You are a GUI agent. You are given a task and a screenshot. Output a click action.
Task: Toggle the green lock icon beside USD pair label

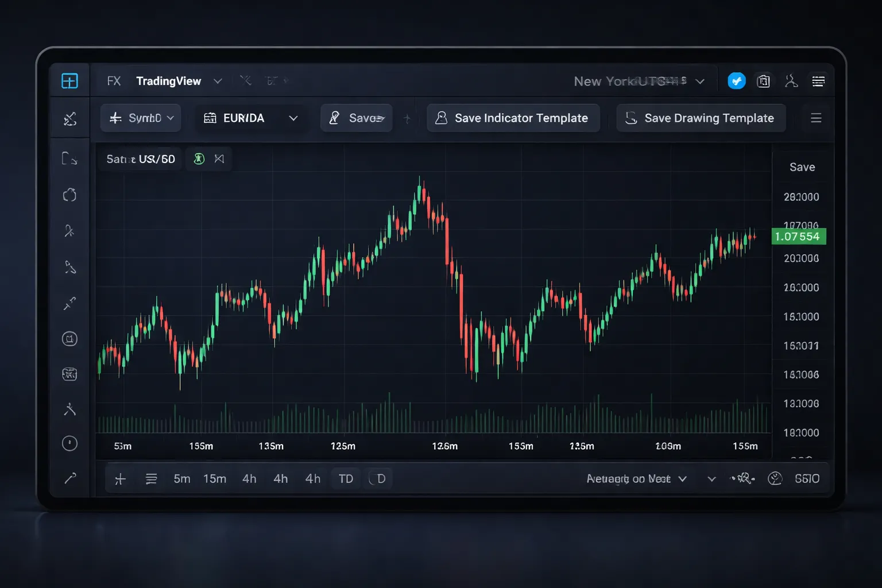tap(199, 158)
